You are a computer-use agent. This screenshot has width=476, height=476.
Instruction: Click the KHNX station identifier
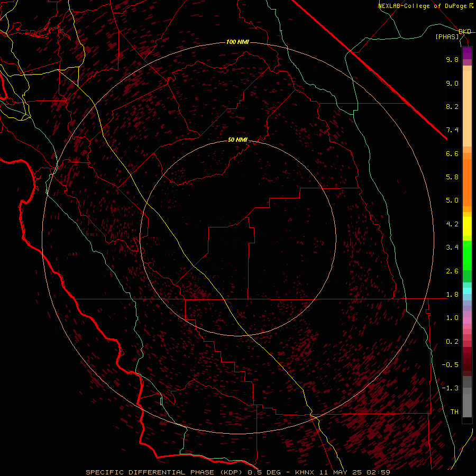point(305,472)
